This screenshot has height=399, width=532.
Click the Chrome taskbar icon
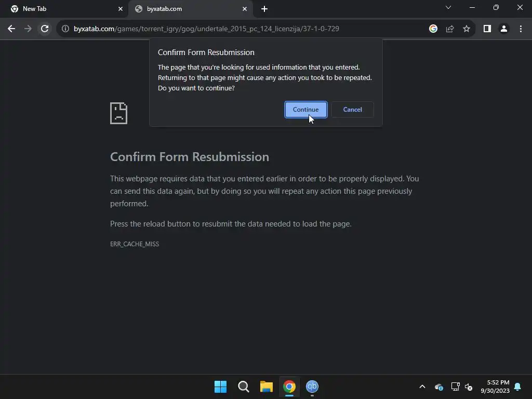point(289,387)
